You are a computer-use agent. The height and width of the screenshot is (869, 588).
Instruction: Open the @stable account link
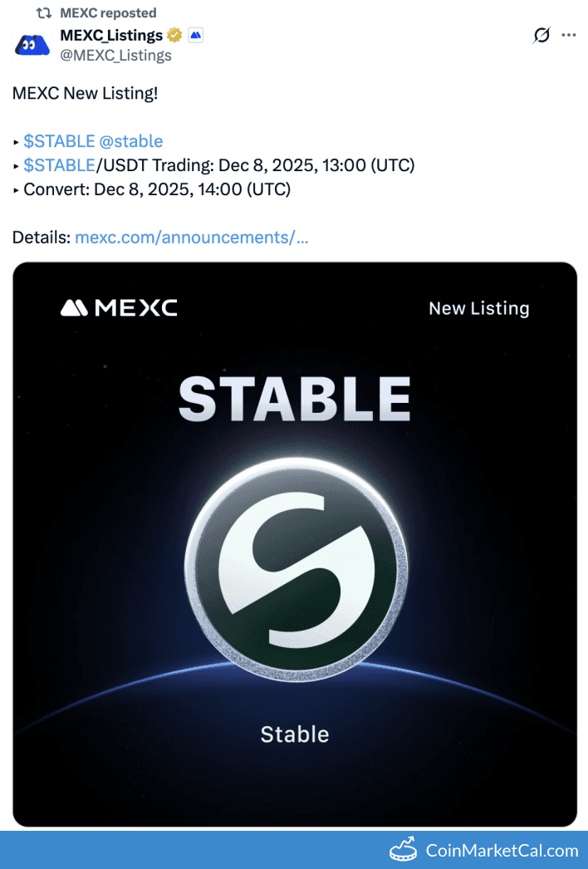pyautogui.click(x=130, y=140)
